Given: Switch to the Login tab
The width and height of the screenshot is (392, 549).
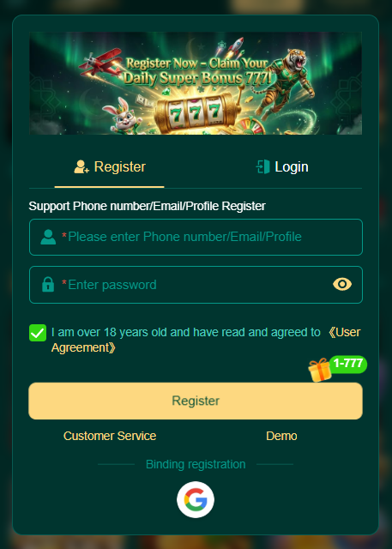Looking at the screenshot, I should [282, 167].
